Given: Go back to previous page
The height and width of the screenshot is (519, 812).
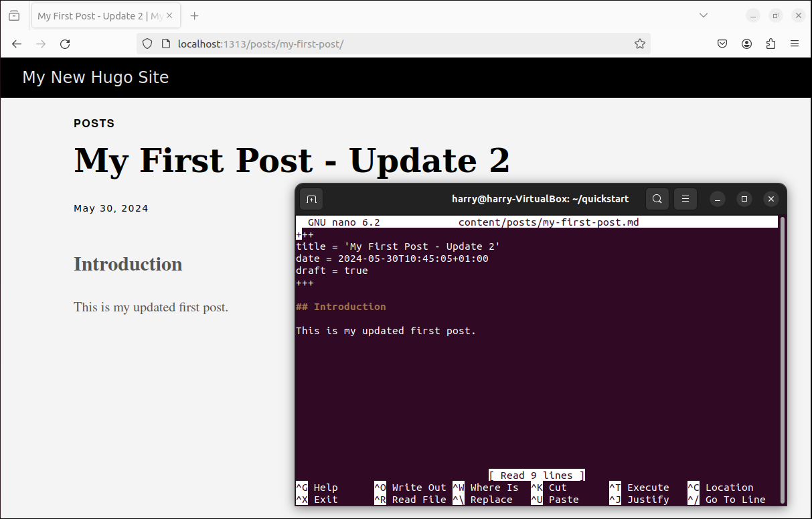Looking at the screenshot, I should pos(17,44).
